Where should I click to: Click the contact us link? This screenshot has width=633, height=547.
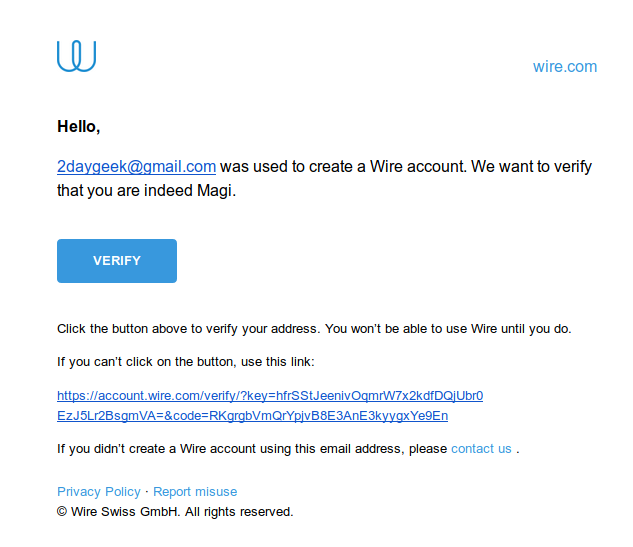click(481, 448)
